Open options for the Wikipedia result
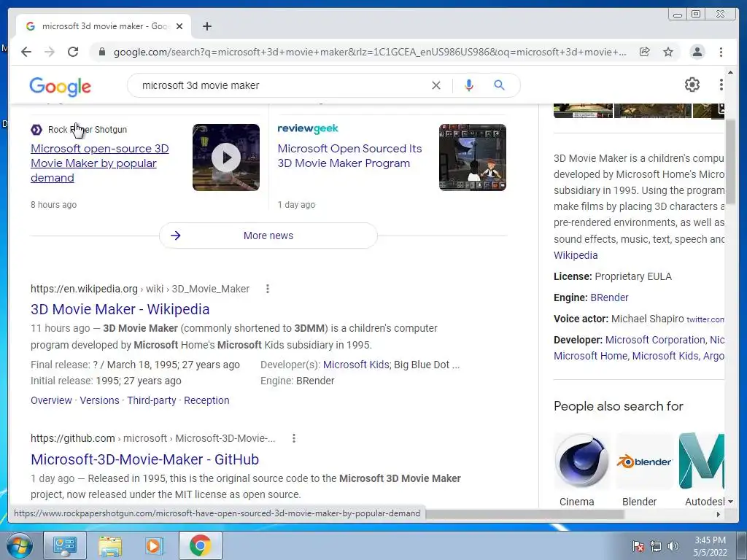 (268, 289)
